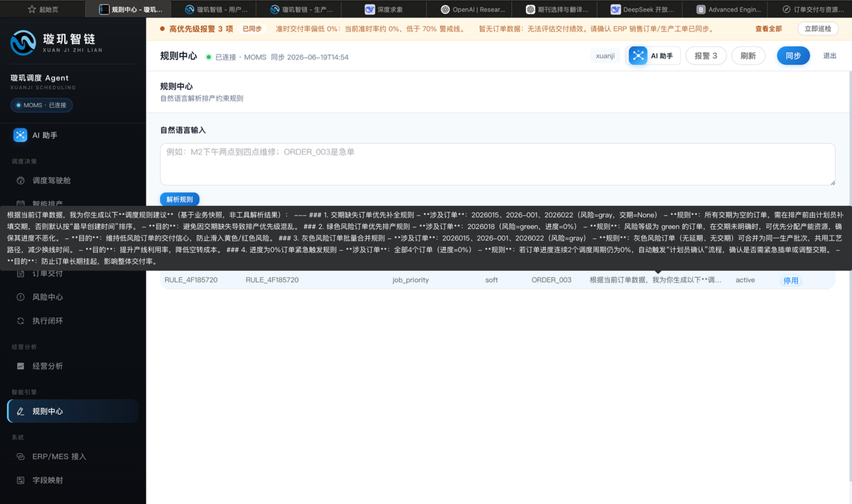
Task: Click the MOMS · 已连接 status badge
Action: tap(42, 105)
